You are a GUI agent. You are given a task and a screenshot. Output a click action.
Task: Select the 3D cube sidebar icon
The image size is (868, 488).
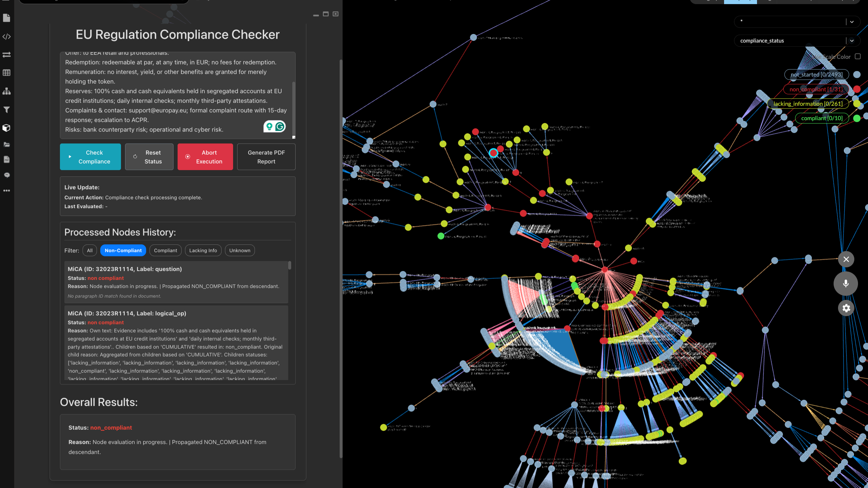(7, 128)
